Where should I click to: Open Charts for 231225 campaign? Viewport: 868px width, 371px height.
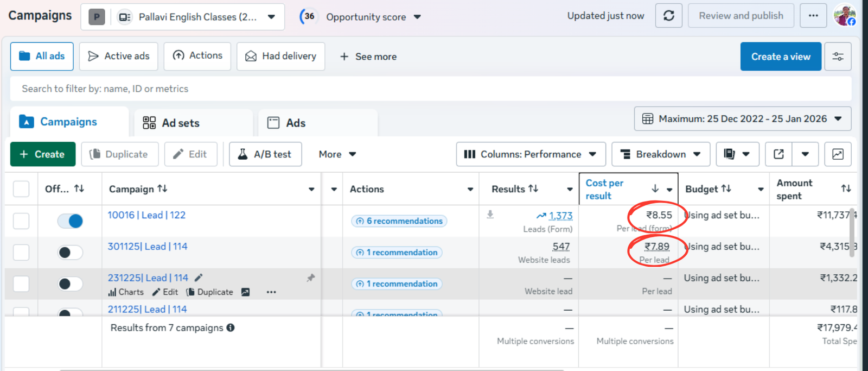tap(126, 292)
